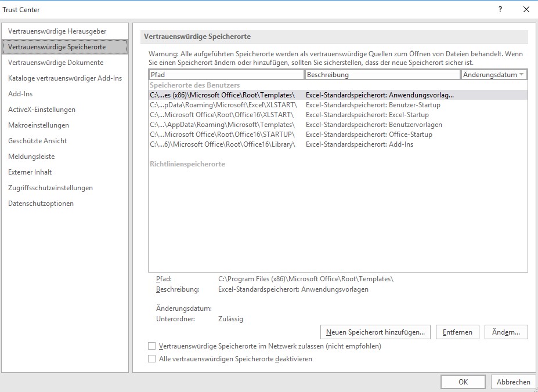Check 'Alle vertrauenswürdigen Speicherorte deaktivieren'
This screenshot has width=538, height=392.
coord(152,359)
